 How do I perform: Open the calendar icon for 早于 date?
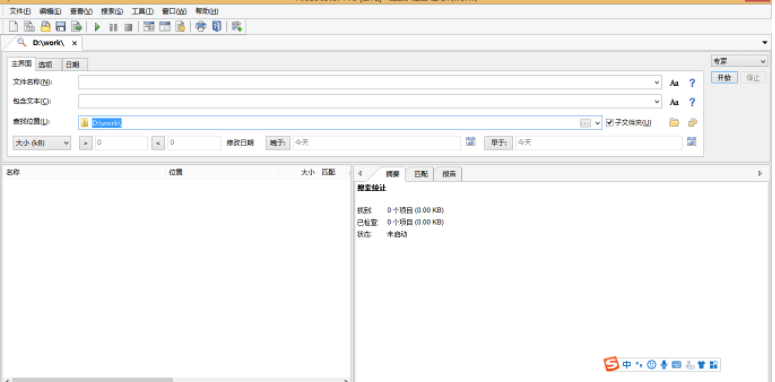(x=691, y=142)
